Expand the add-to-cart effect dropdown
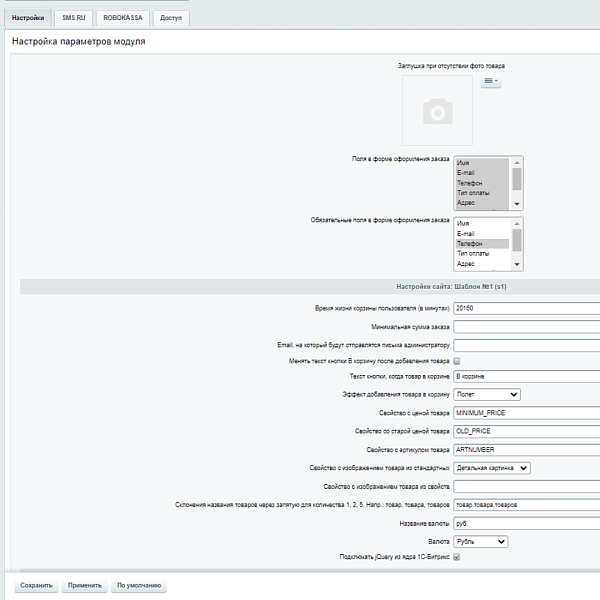Image resolution: width=600 pixels, height=600 pixels. point(486,395)
